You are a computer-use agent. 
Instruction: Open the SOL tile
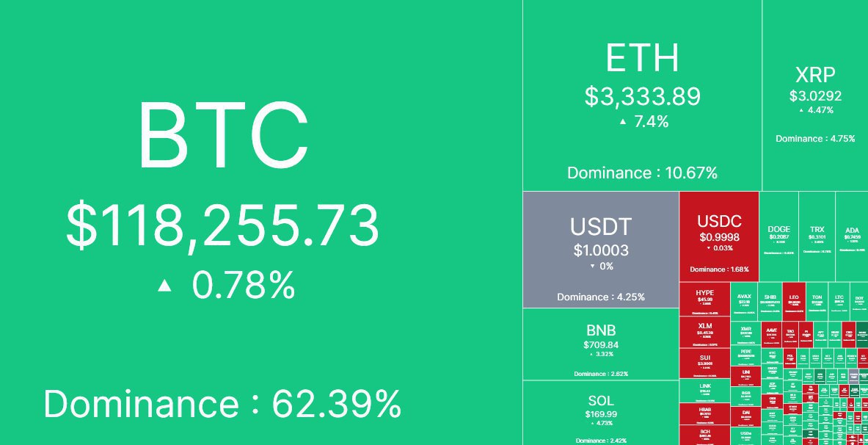point(601,413)
